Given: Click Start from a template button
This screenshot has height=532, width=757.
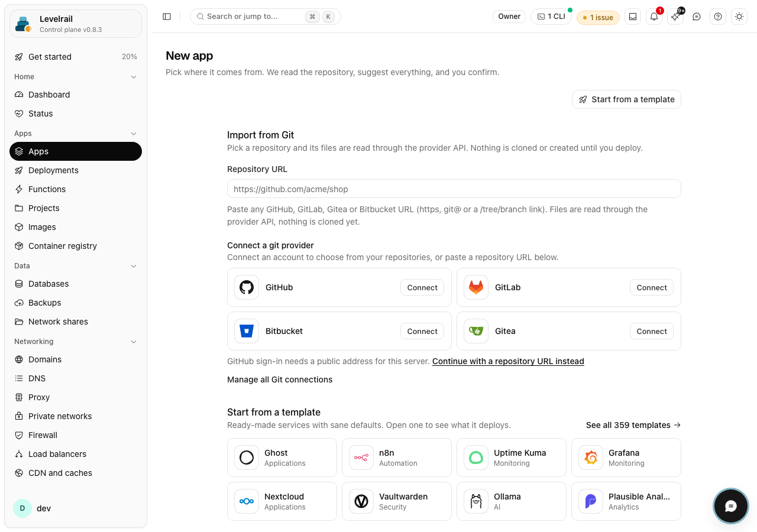Looking at the screenshot, I should tap(626, 99).
